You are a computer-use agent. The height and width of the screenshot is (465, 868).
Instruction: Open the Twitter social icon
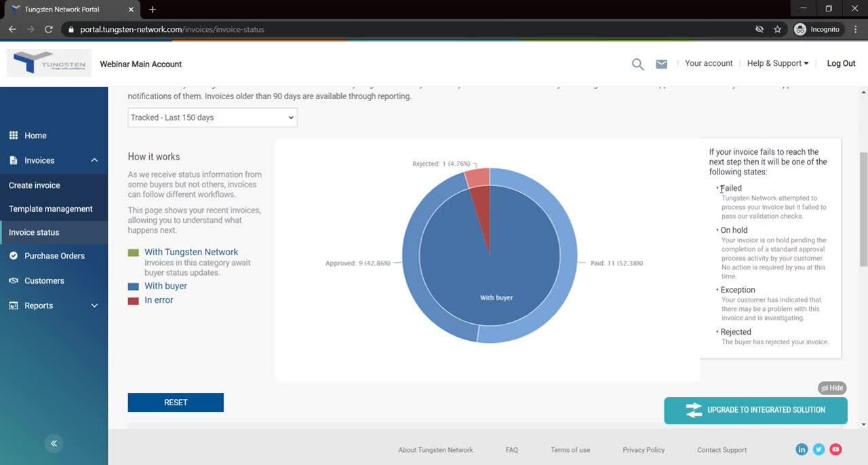[x=818, y=449]
